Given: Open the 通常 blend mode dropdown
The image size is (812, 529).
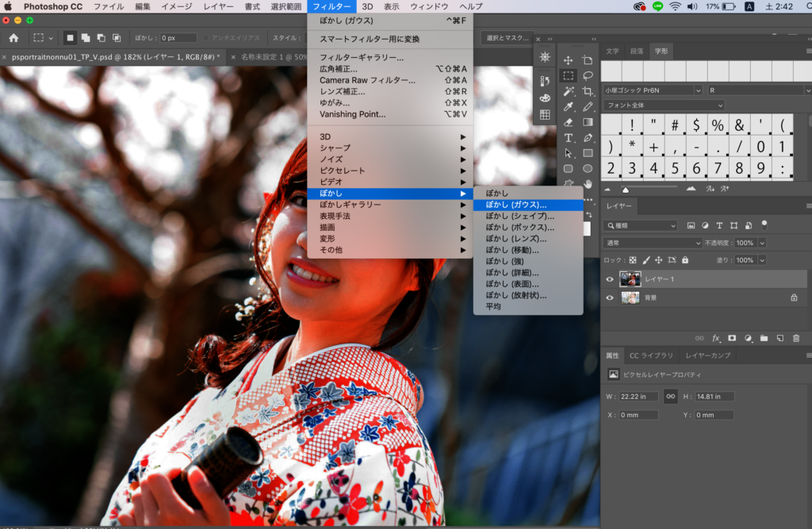Looking at the screenshot, I should coord(653,243).
